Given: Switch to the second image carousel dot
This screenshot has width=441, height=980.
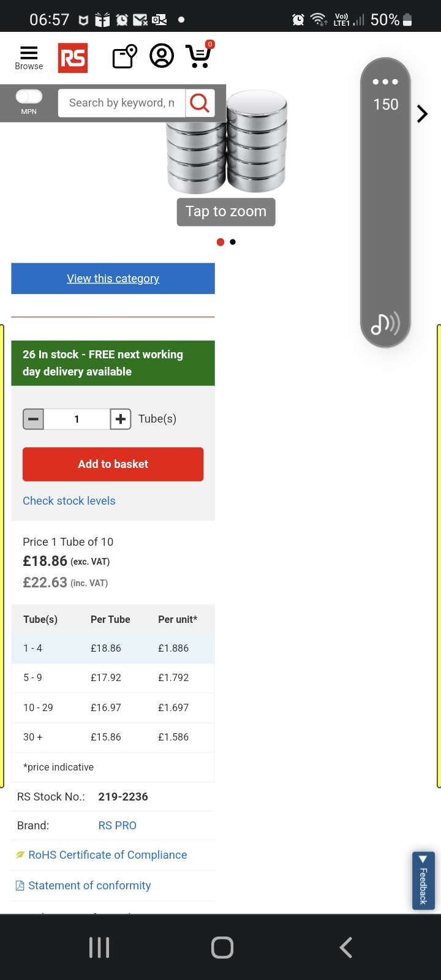Looking at the screenshot, I should pos(233,242).
